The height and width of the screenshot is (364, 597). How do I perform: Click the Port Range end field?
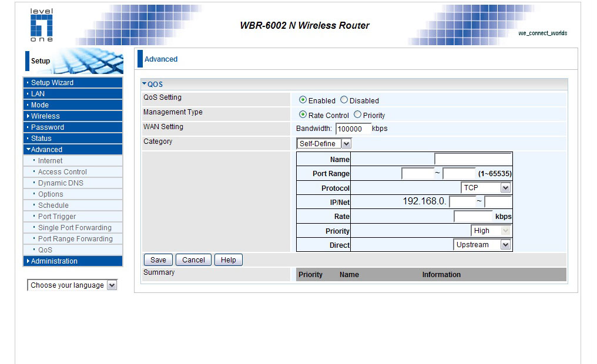pyautogui.click(x=459, y=173)
